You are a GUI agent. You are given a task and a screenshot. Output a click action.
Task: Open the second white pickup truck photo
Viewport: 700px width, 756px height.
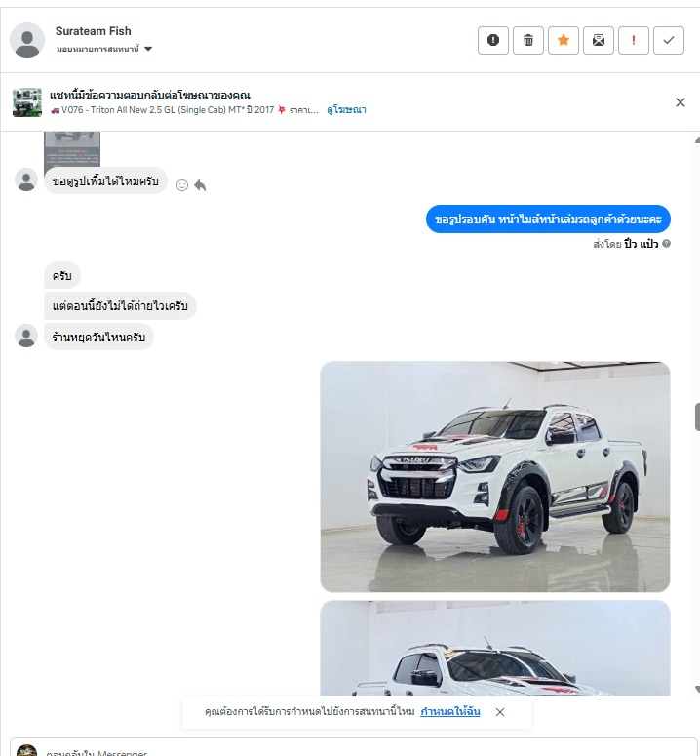click(494, 648)
